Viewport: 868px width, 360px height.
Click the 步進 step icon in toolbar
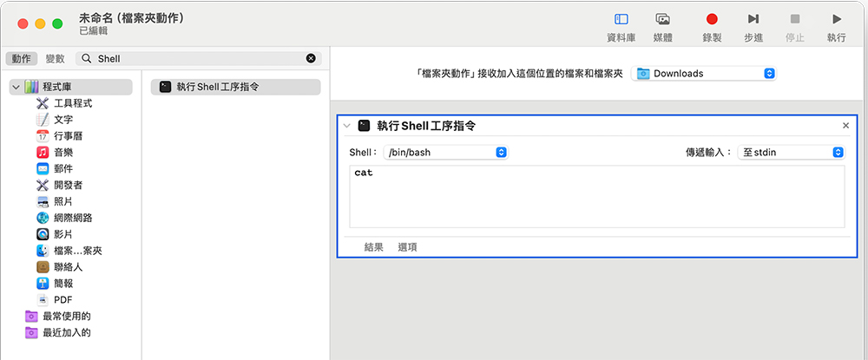click(x=753, y=19)
